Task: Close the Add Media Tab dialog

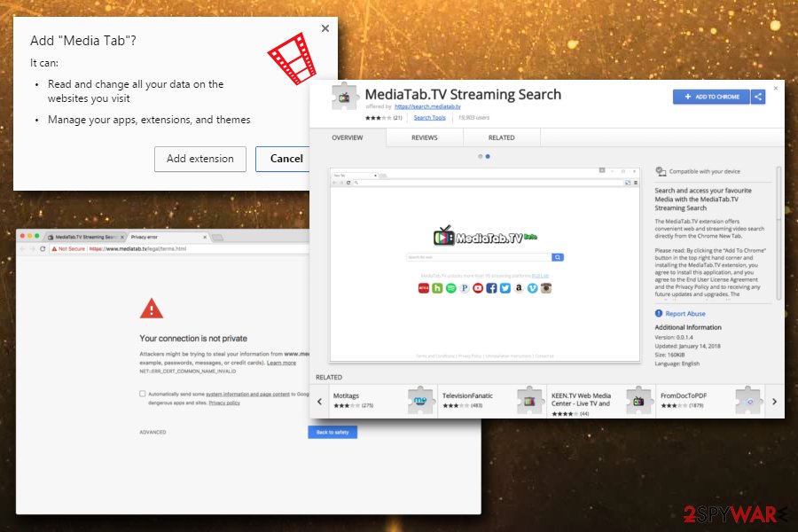Action: click(x=325, y=28)
